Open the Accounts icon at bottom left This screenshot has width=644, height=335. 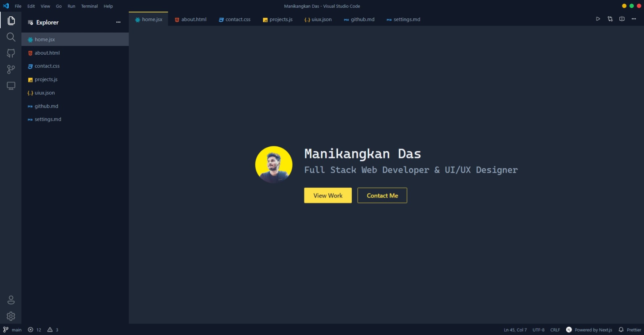(x=11, y=300)
